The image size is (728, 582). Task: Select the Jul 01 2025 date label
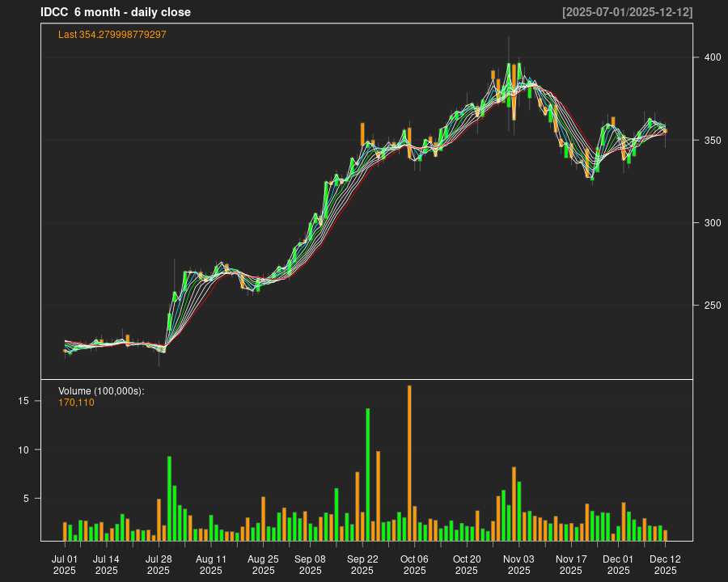click(x=65, y=564)
